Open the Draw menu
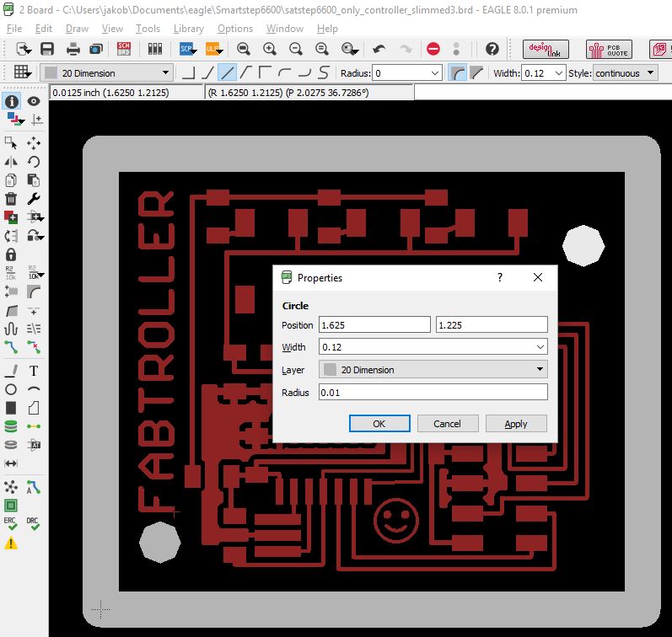 (x=77, y=29)
